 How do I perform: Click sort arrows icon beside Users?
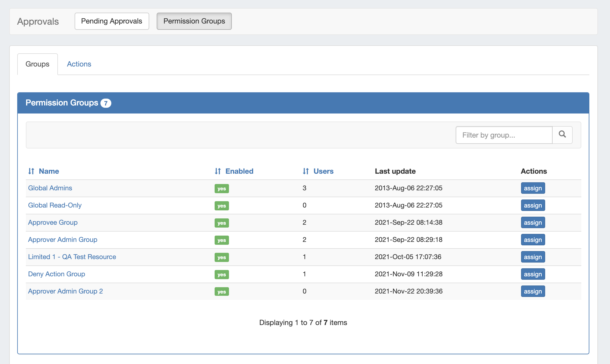click(306, 171)
